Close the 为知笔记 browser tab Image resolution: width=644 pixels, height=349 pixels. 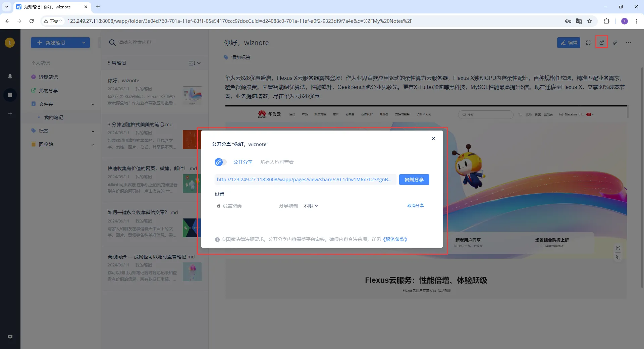tap(86, 7)
